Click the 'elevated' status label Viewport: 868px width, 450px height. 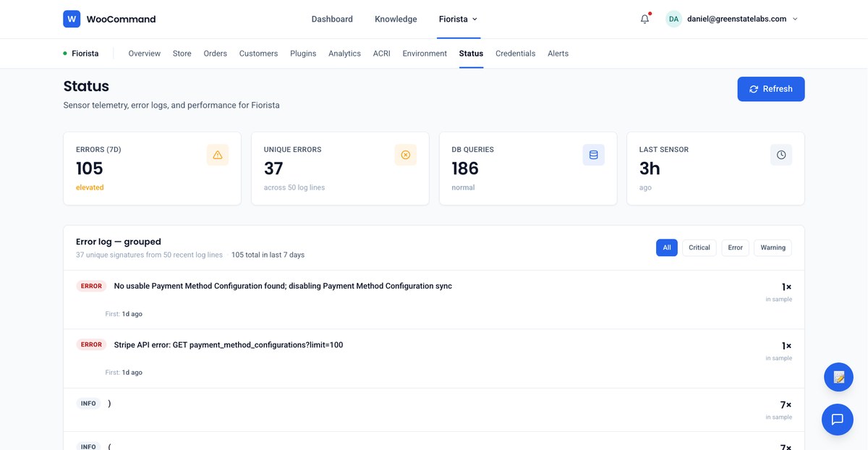click(90, 187)
